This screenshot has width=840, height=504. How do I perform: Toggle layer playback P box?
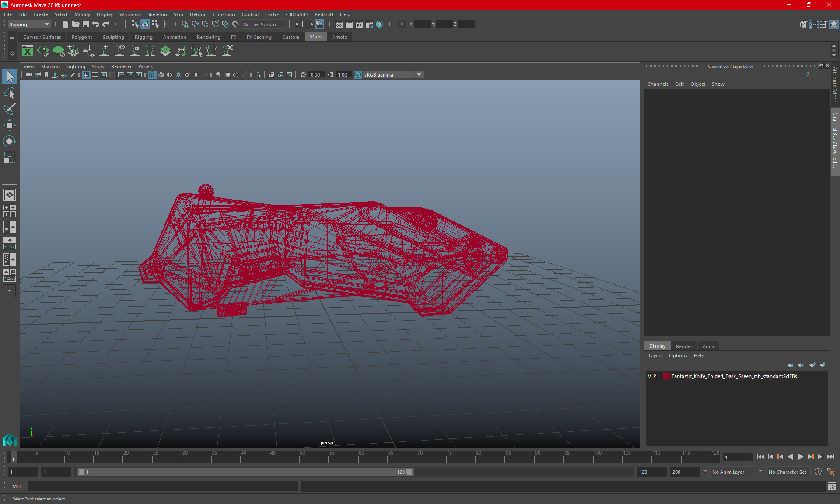[654, 376]
